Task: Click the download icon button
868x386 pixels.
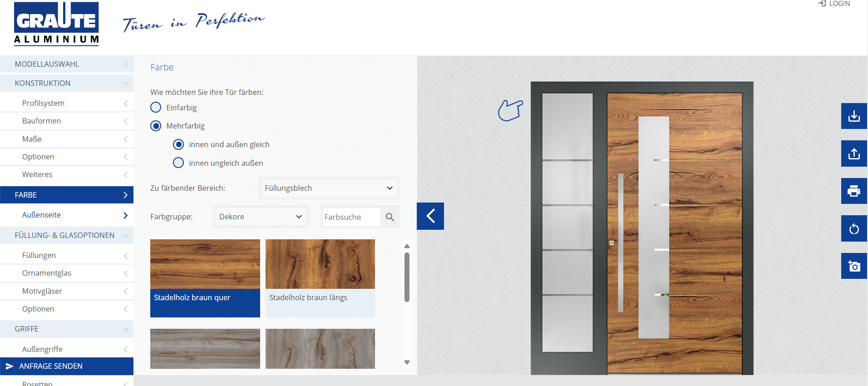Action: point(853,116)
